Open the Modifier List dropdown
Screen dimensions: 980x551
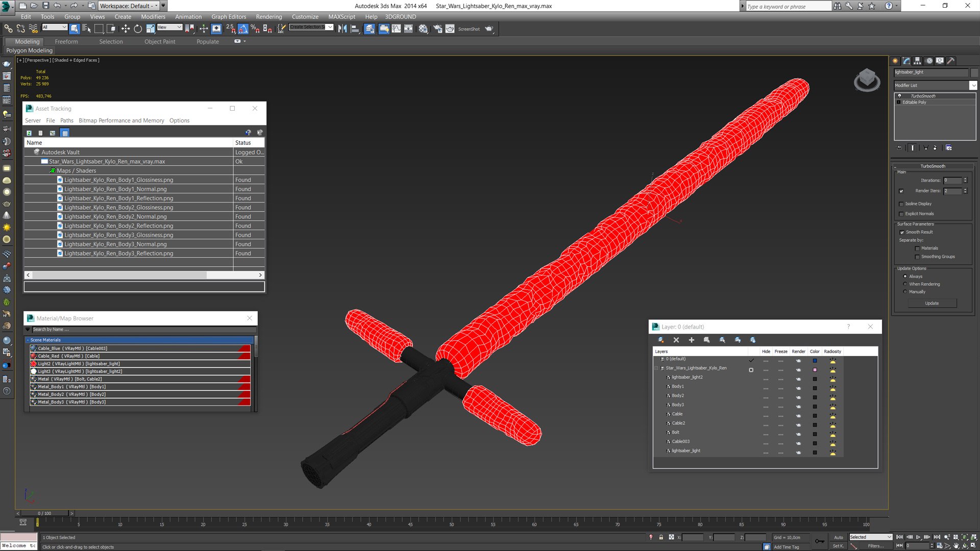pos(935,85)
